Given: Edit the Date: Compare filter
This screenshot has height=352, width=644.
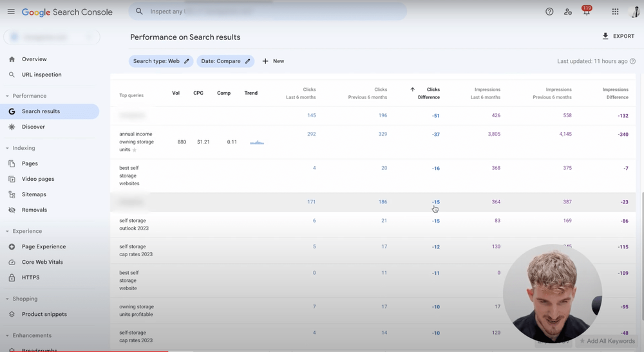Looking at the screenshot, I should [x=225, y=61].
